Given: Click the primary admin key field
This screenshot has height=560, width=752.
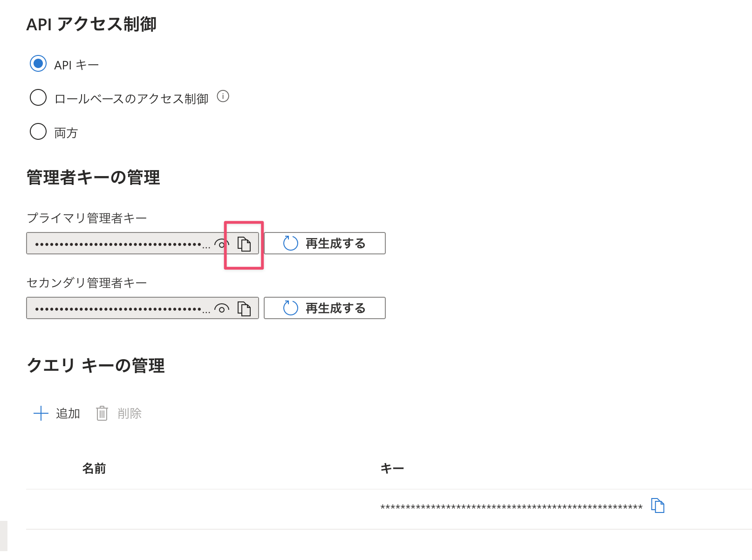Looking at the screenshot, I should [119, 244].
